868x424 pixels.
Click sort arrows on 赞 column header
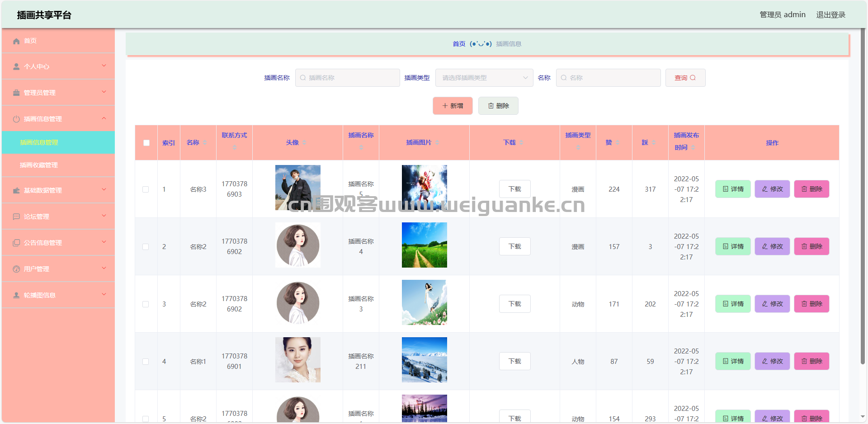(x=618, y=143)
